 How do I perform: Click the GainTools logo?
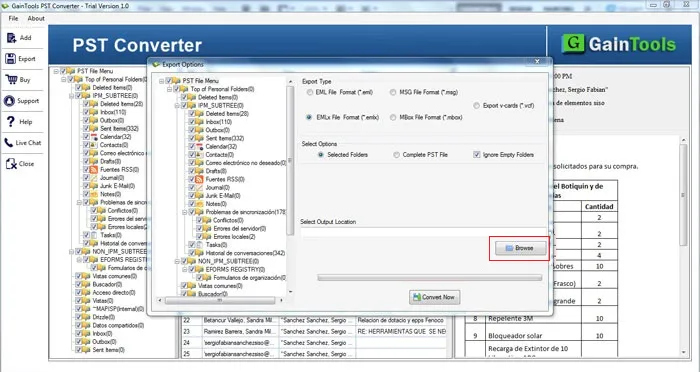[620, 44]
